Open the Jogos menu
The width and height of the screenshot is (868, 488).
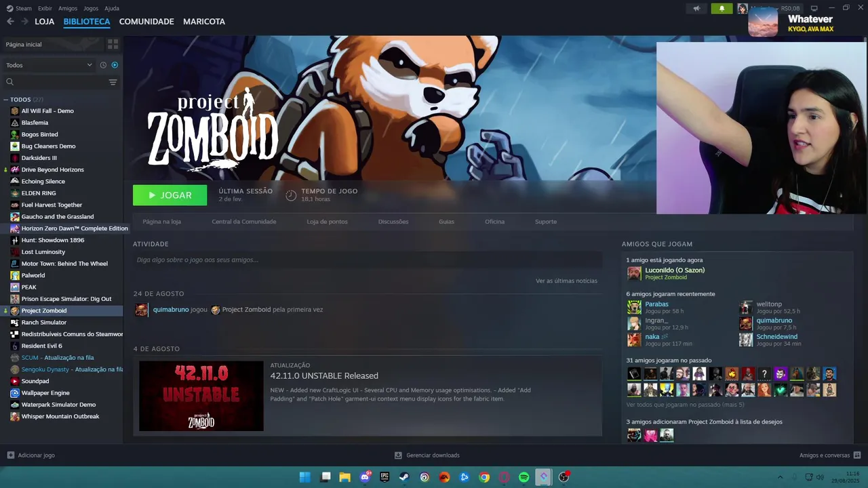coord(91,8)
